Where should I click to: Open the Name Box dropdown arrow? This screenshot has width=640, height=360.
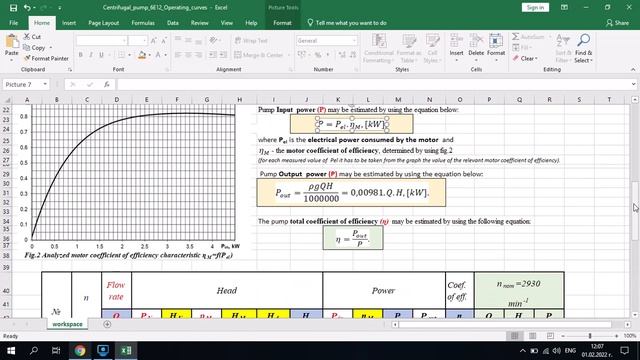45,84
